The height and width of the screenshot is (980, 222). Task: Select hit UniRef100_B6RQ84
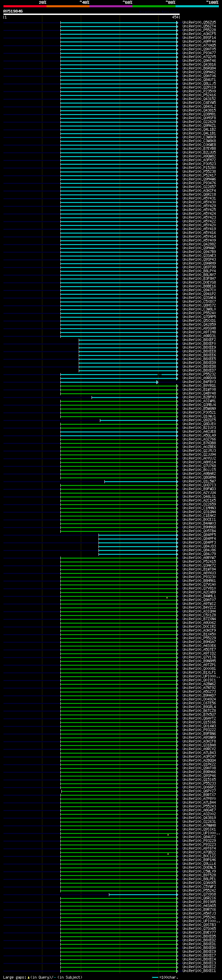(199, 68)
